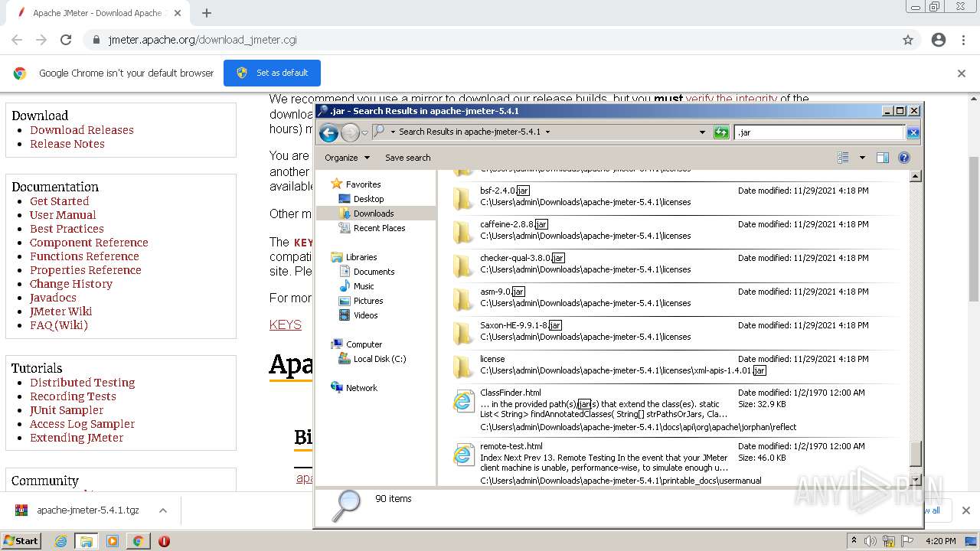Image resolution: width=980 pixels, height=551 pixels.
Task: Open the address bar history dropdown
Action: [702, 132]
